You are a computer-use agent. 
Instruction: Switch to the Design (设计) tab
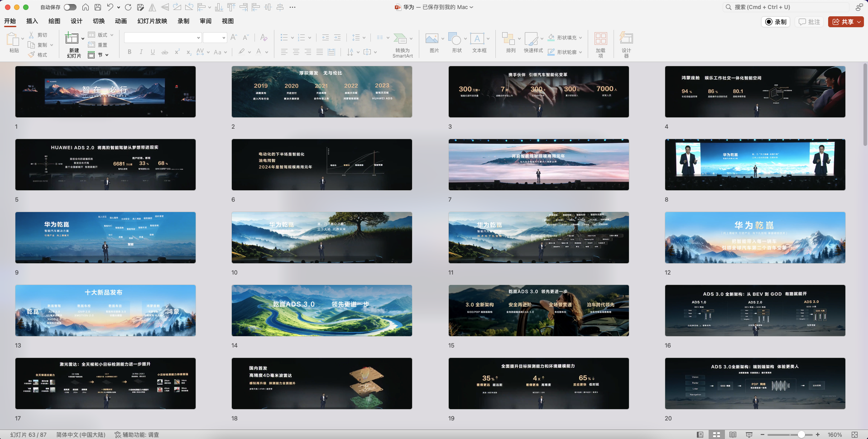[77, 21]
